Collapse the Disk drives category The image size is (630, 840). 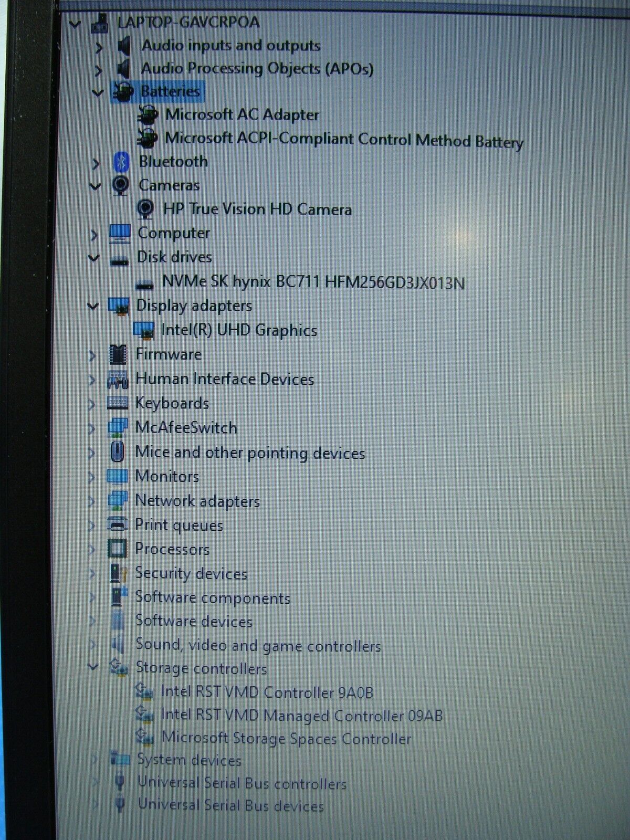click(x=94, y=258)
